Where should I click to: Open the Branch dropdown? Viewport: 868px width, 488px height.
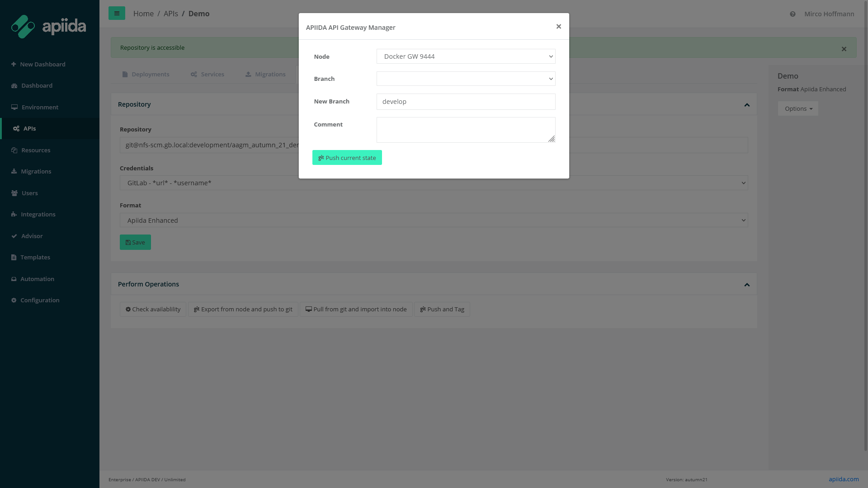tap(466, 79)
